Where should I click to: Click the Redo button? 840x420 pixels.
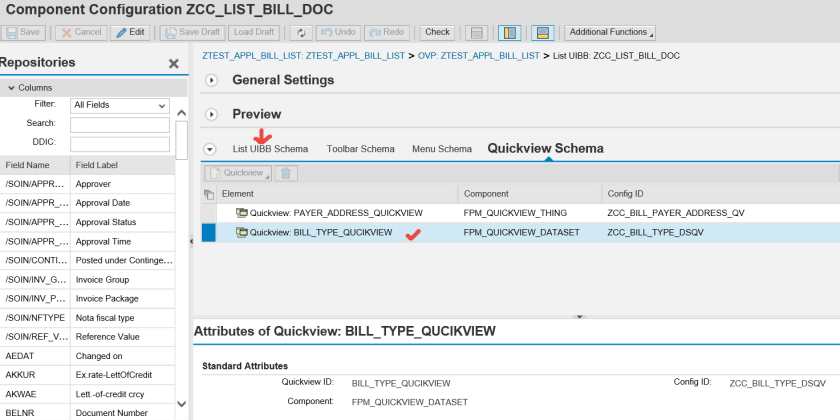coord(387,32)
